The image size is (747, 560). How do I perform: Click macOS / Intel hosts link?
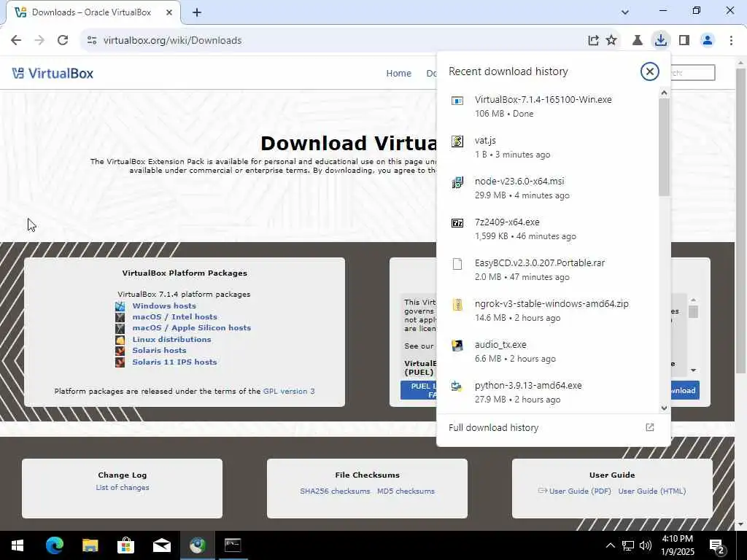click(174, 316)
